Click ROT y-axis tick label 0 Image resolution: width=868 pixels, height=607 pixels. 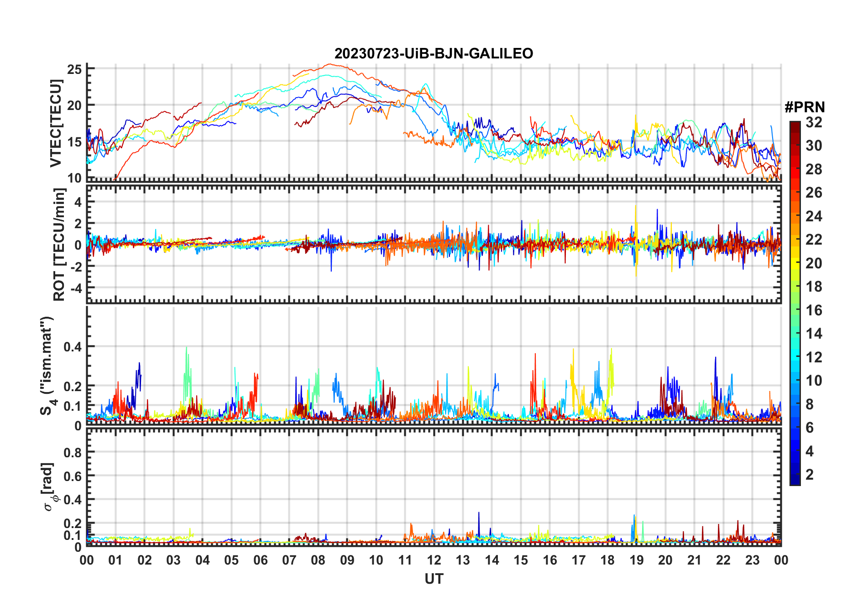click(78, 245)
